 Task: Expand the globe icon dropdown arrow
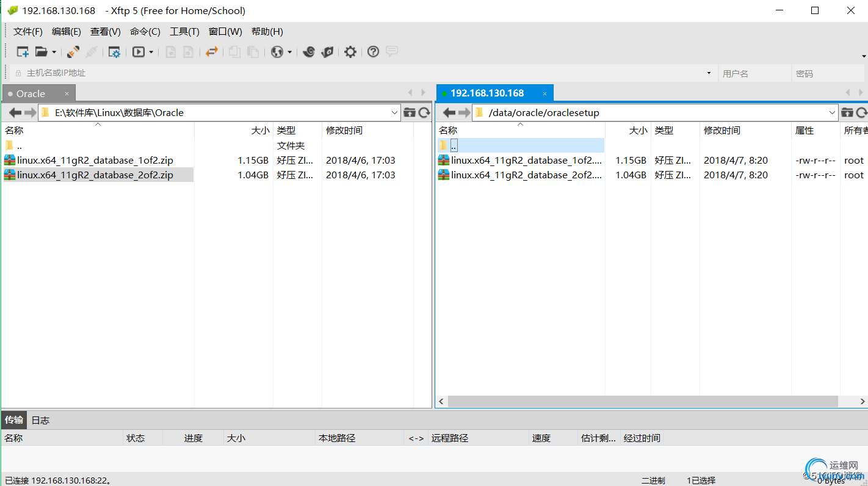tap(290, 52)
